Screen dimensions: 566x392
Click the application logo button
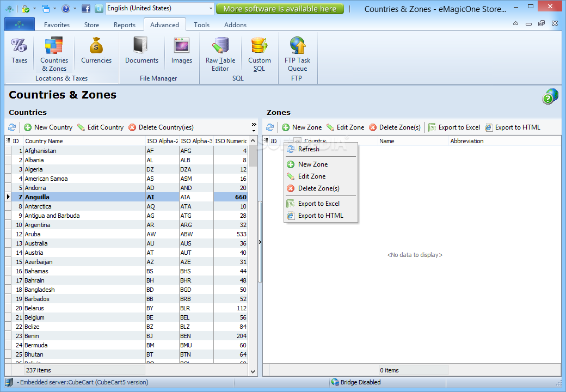pos(20,24)
